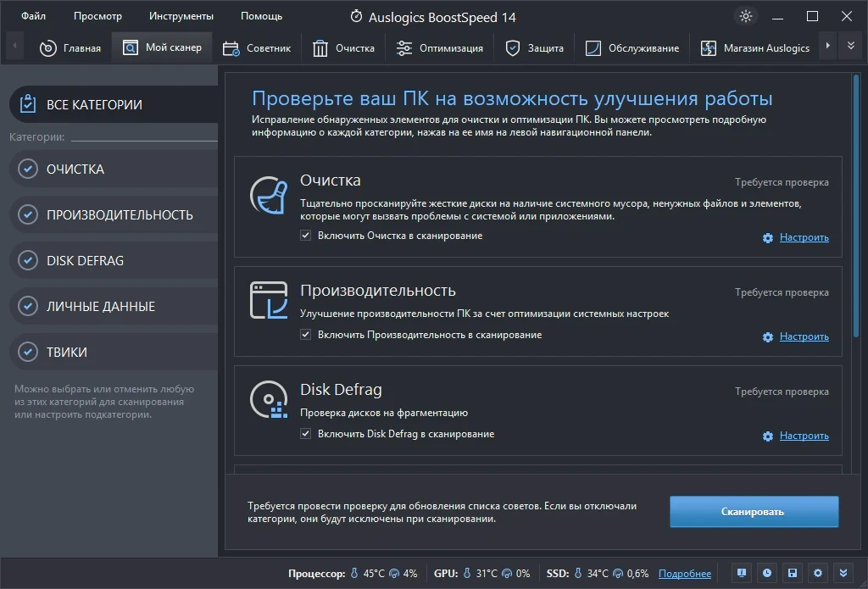The height and width of the screenshot is (589, 868).
Task: Uncheck Включить Disk Defrag в сканирование
Action: tap(305, 433)
